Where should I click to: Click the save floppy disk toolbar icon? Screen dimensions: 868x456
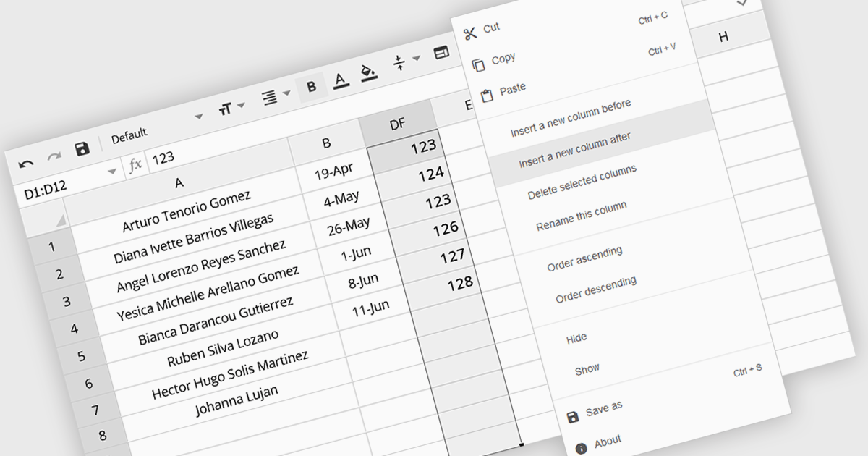pos(82,149)
